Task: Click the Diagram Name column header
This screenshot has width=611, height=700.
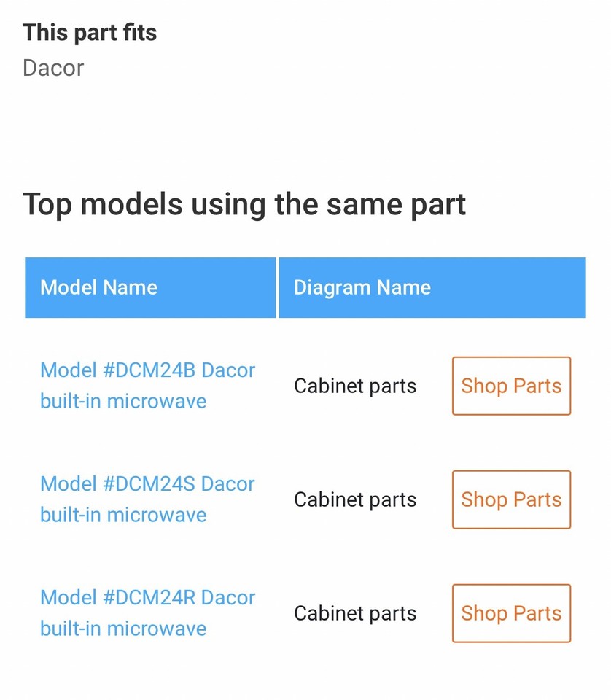Action: [362, 287]
